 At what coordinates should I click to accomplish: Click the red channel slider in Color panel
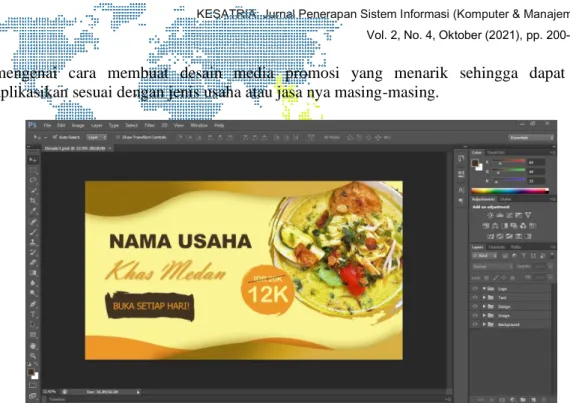tap(509, 162)
